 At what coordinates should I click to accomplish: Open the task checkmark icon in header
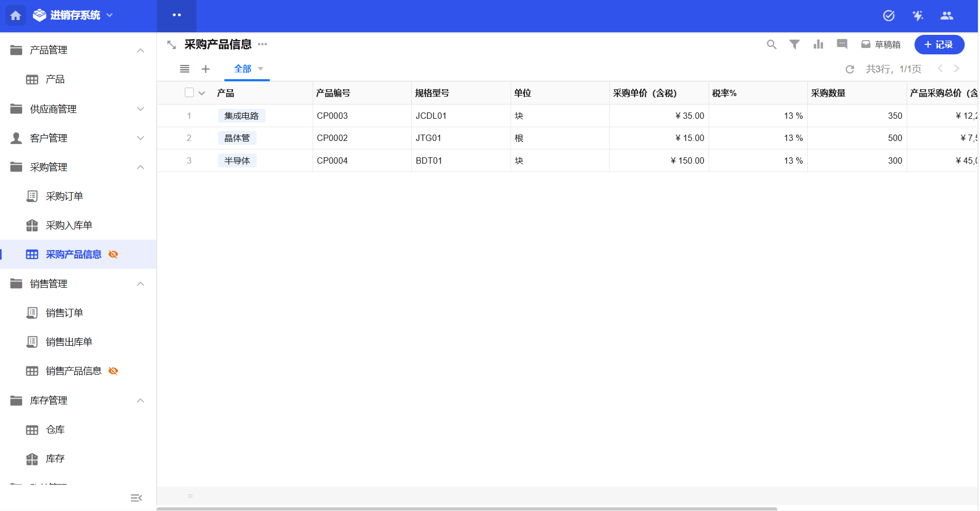[889, 16]
